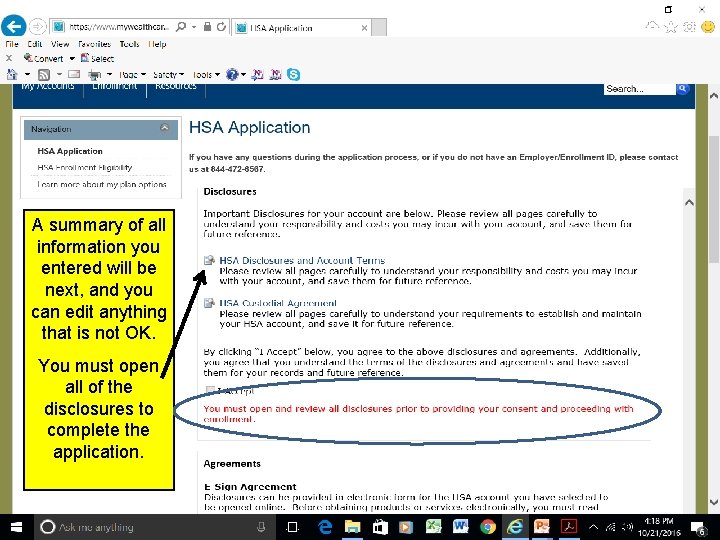
Task: Click the blue Help question mark icon
Action: (x=232, y=74)
